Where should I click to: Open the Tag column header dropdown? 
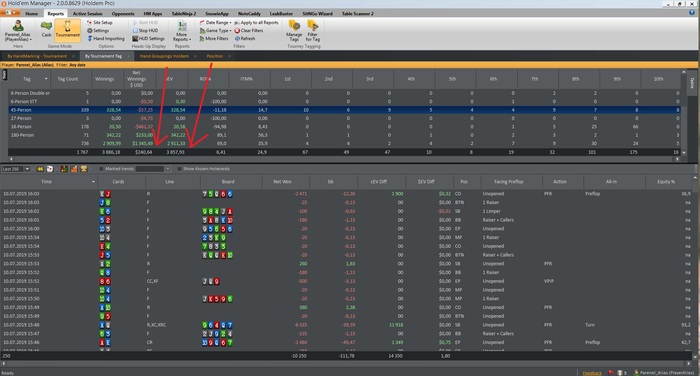[x=46, y=79]
